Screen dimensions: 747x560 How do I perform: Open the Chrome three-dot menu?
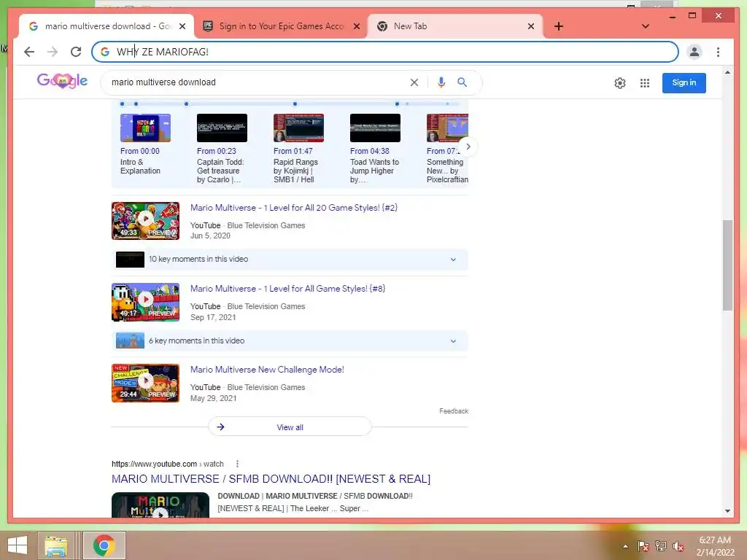tap(718, 52)
